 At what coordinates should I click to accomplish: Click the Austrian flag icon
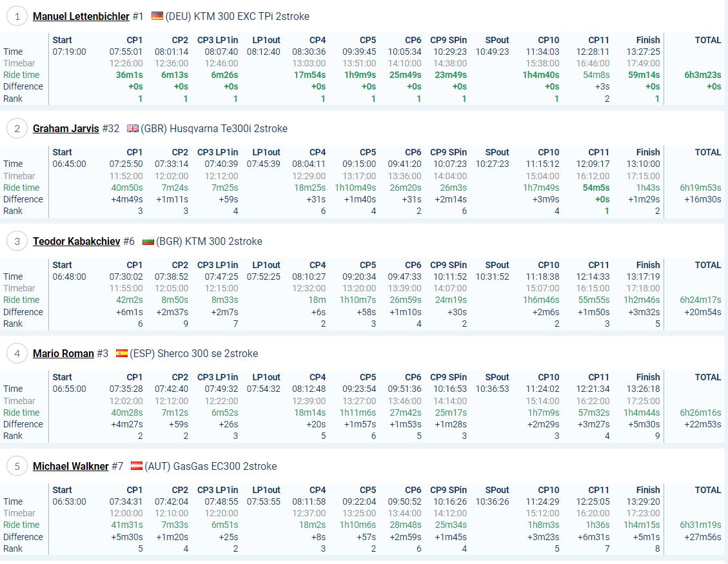point(137,466)
